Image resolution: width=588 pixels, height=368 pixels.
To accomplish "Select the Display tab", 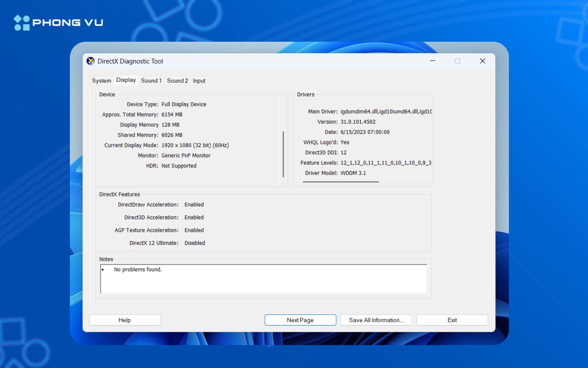I will (126, 80).
